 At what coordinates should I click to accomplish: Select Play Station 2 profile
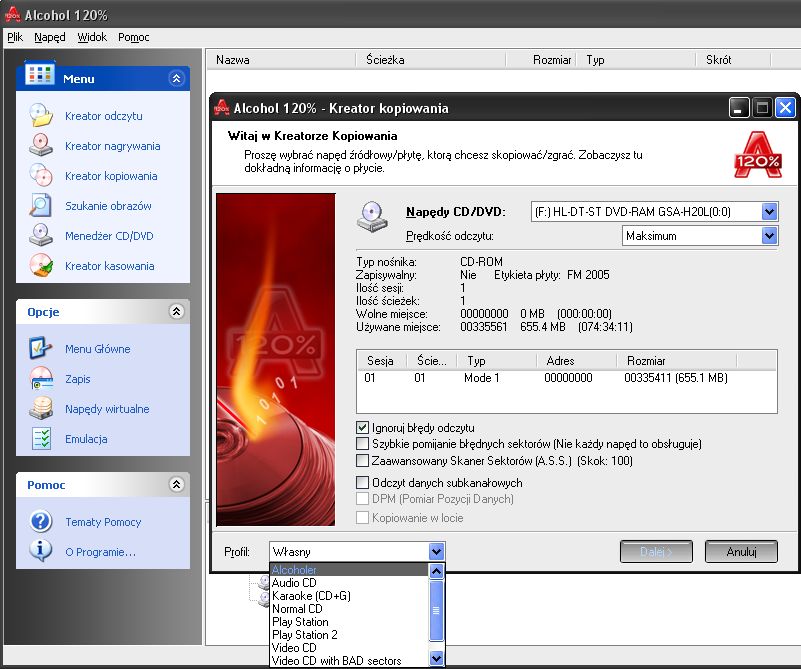(349, 635)
